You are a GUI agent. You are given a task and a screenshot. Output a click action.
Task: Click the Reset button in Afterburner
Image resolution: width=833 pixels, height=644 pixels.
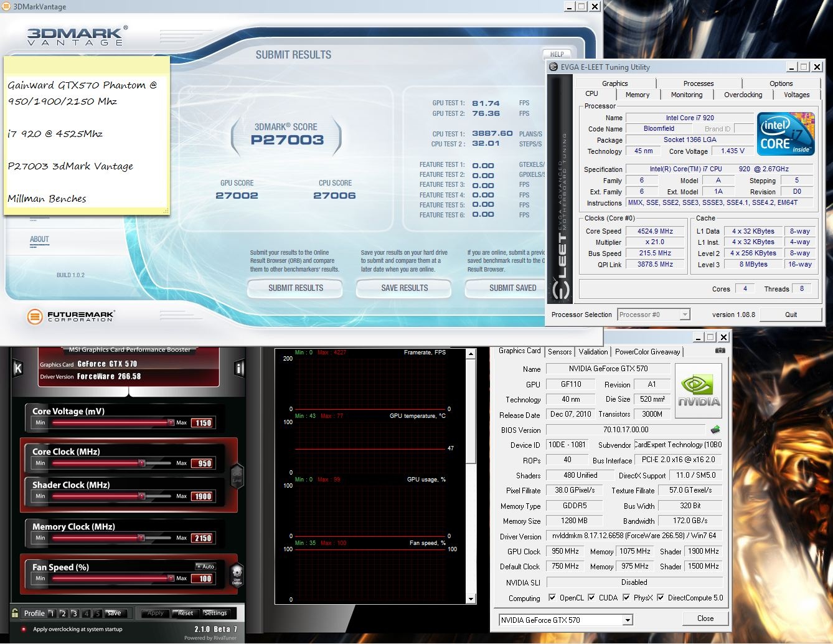tap(186, 613)
